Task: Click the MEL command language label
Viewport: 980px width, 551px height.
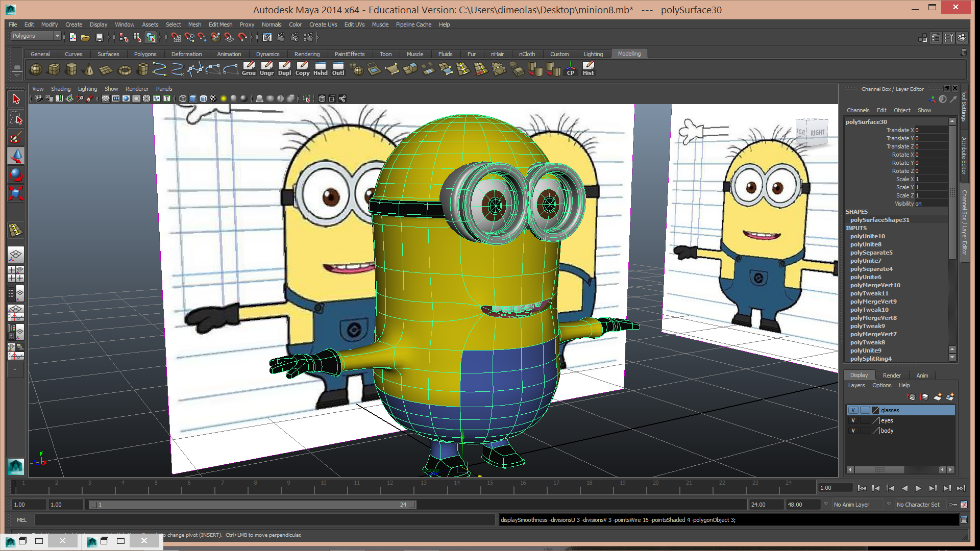Action: coord(21,520)
